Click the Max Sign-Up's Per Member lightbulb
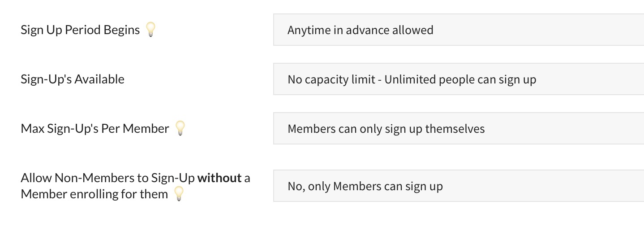This screenshot has width=644, height=236. pos(180,128)
